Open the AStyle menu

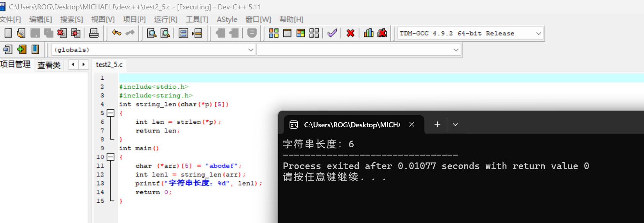227,20
